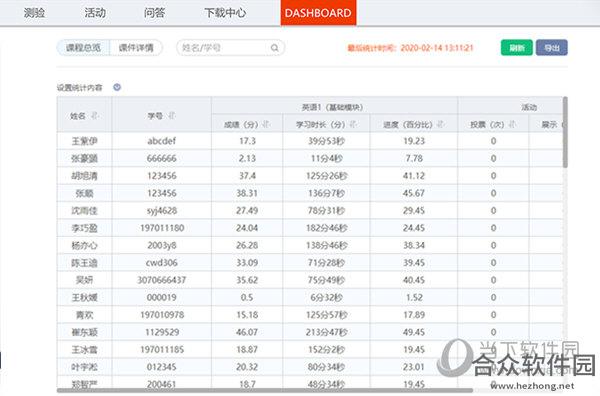Image resolution: width=600 pixels, height=396 pixels.
Task: Click student ID 197011180 cell
Action: point(161,228)
